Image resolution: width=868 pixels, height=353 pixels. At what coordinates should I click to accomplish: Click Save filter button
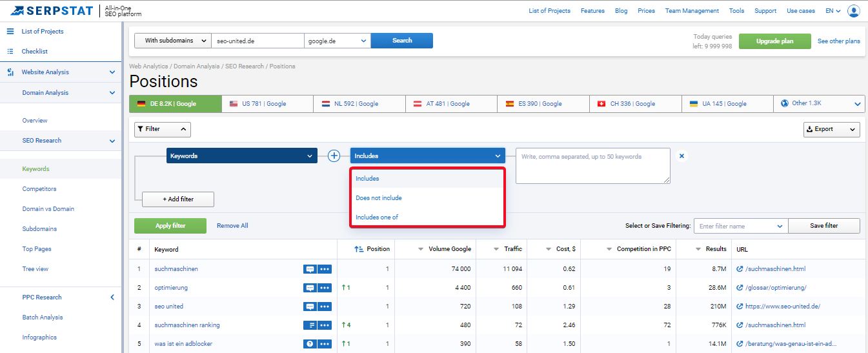tap(824, 226)
